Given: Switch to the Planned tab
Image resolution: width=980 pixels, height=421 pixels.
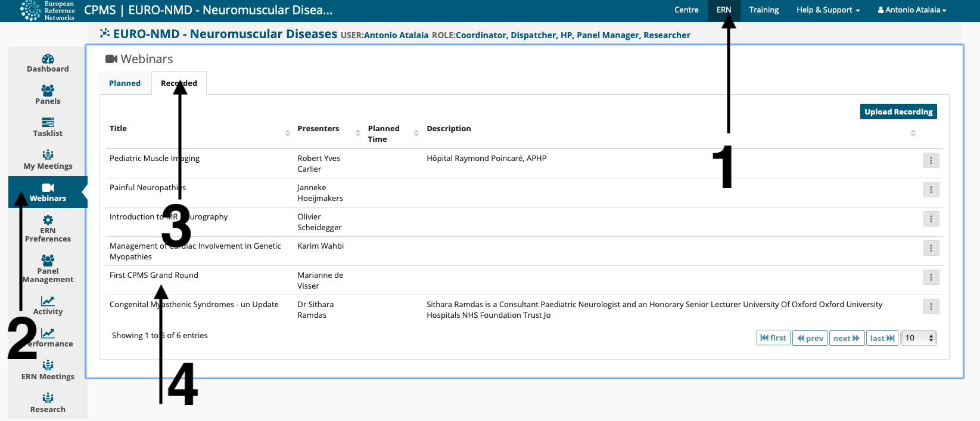Looking at the screenshot, I should (125, 83).
